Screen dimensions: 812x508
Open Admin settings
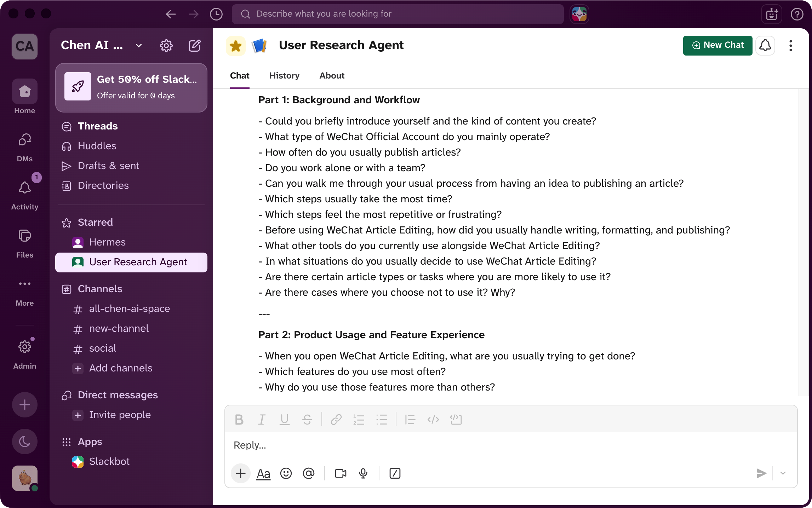click(x=25, y=354)
